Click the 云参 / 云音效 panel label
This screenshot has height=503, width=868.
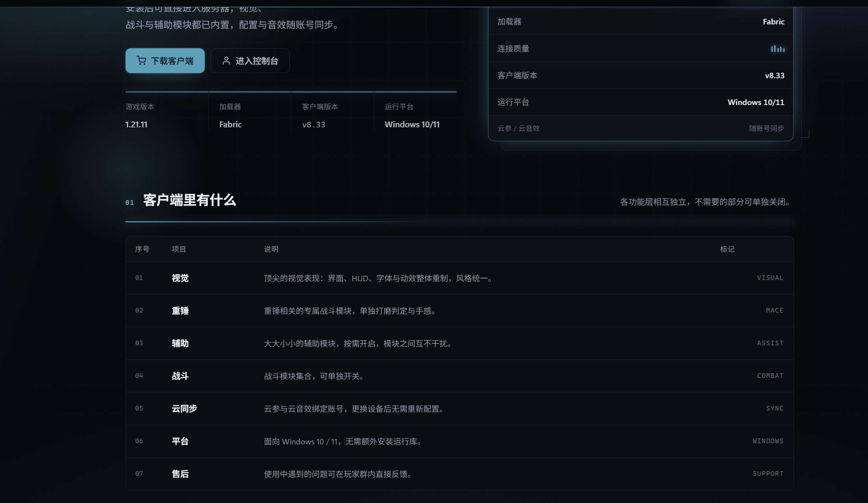tap(518, 128)
